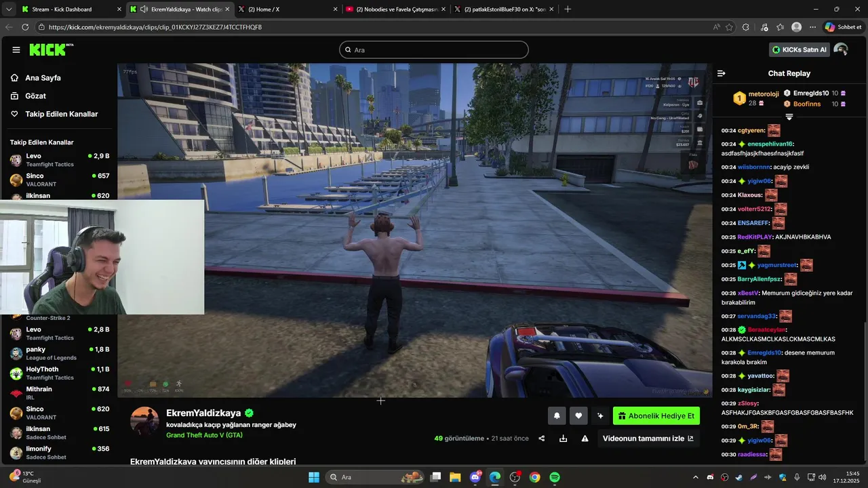Open browser settings three-dots menu

tap(812, 27)
